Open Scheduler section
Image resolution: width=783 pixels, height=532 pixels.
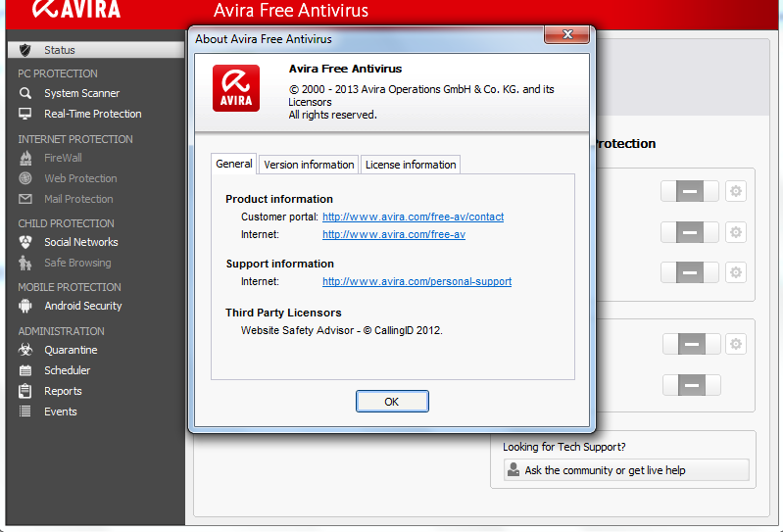coord(67,370)
